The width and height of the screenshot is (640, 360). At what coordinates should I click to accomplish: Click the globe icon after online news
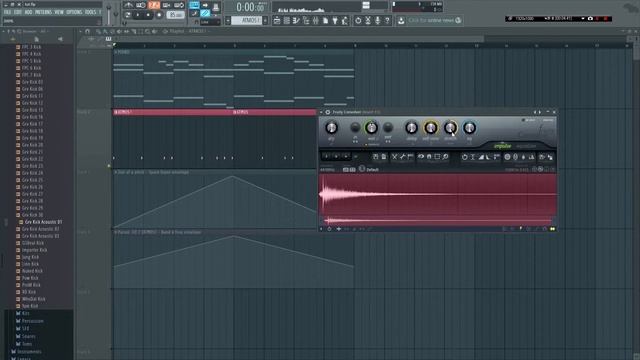point(458,20)
